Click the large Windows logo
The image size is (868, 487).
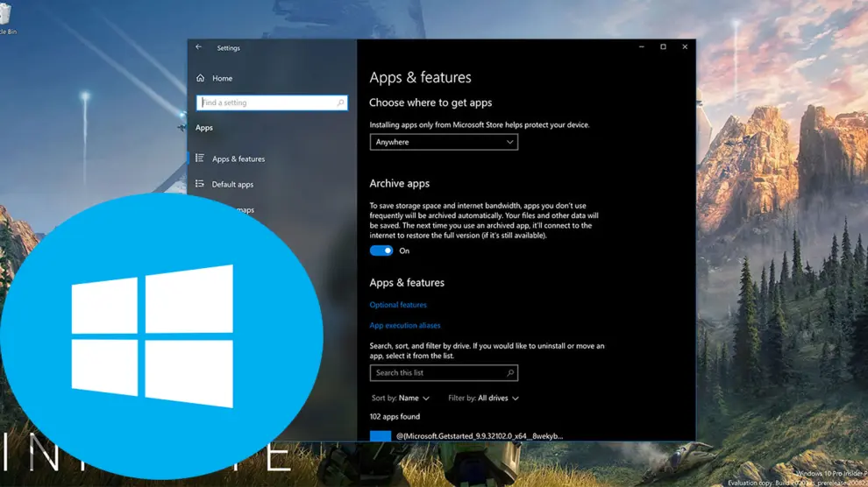pyautogui.click(x=153, y=335)
